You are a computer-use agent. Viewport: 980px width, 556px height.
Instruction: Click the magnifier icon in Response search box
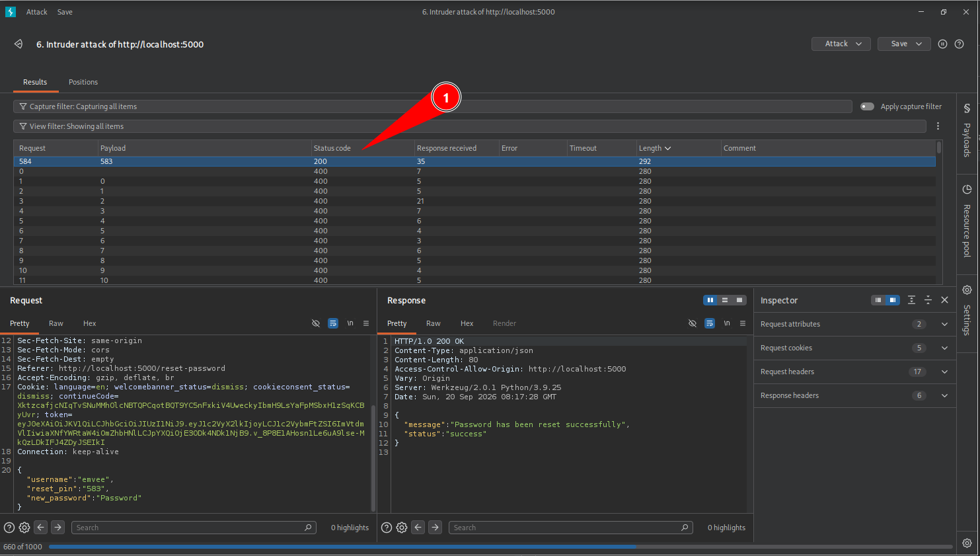point(685,528)
